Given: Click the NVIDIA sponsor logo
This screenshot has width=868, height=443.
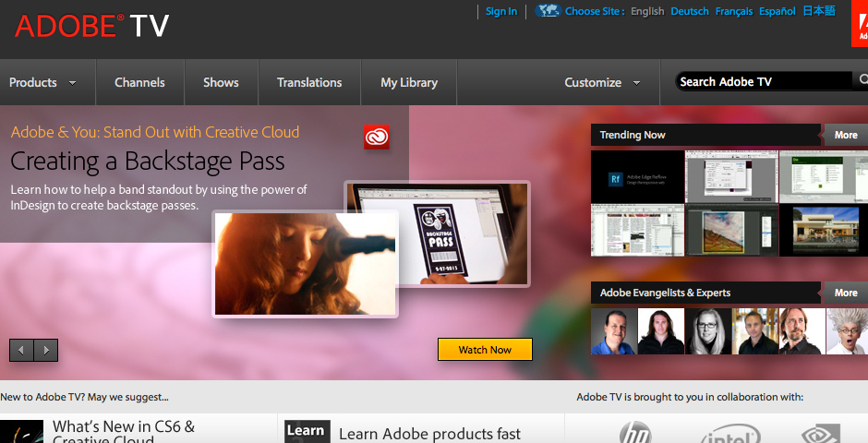Looking at the screenshot, I should pyautogui.click(x=821, y=434).
